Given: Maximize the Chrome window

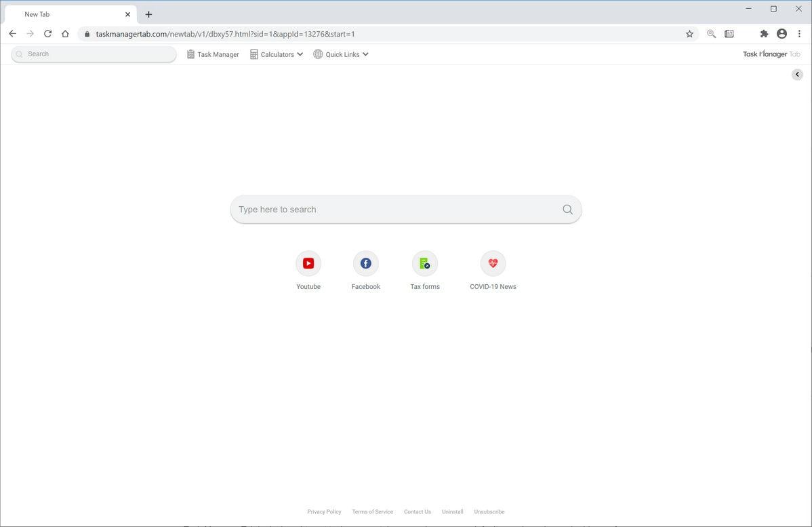Looking at the screenshot, I should tap(773, 9).
